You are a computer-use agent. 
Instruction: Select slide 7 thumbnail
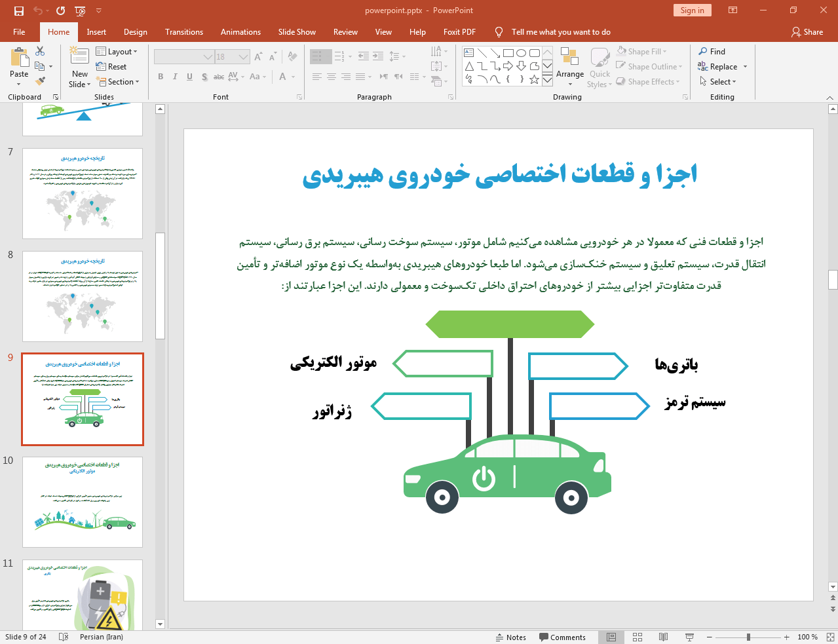[x=83, y=193]
